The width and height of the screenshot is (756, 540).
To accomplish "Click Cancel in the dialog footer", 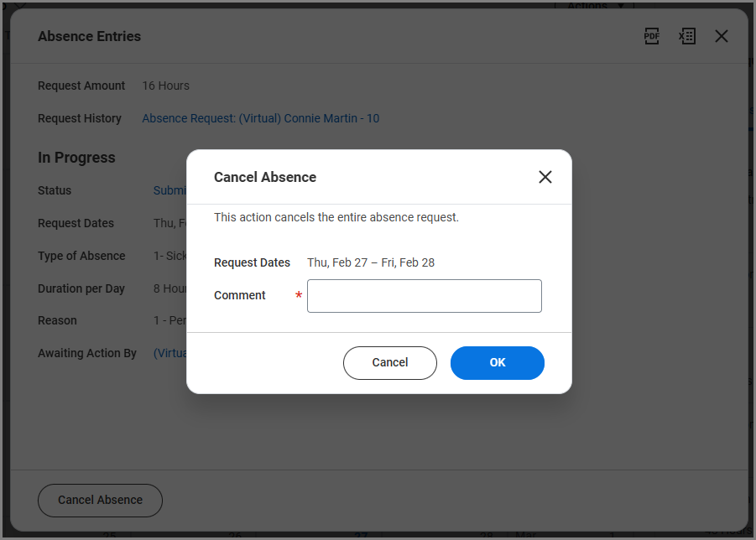I will pos(389,363).
